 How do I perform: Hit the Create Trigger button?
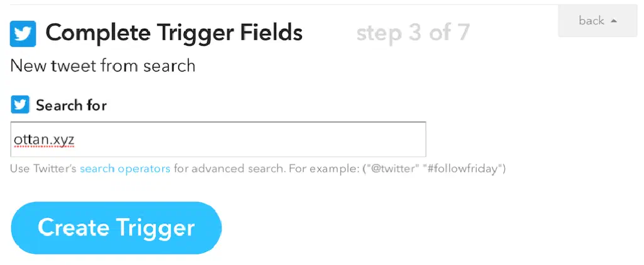tap(116, 227)
